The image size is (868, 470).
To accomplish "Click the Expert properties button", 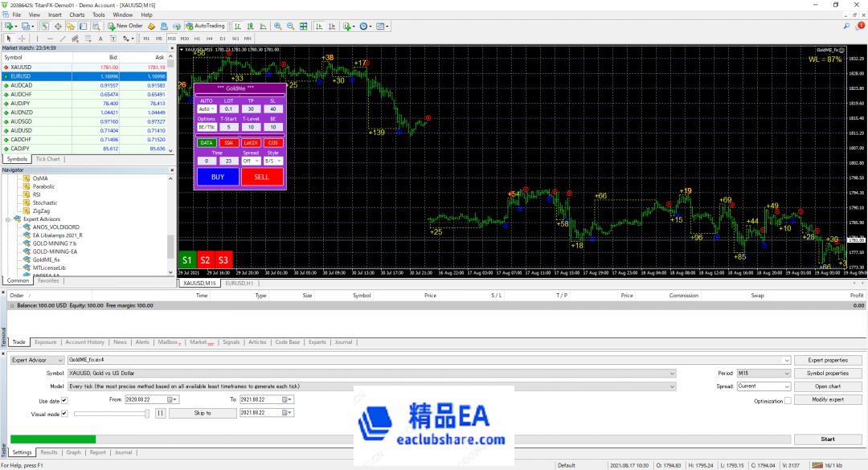I will click(x=828, y=360).
